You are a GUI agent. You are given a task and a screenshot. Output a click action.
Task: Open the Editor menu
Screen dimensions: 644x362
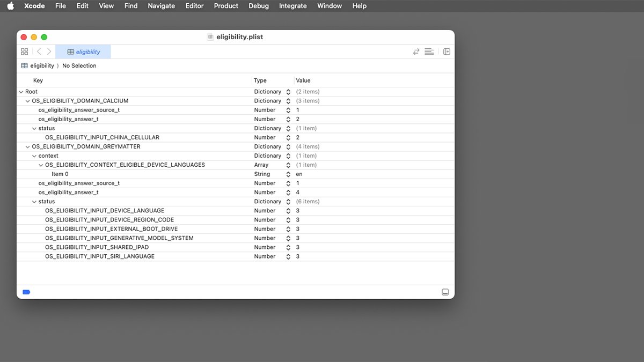[x=194, y=6]
